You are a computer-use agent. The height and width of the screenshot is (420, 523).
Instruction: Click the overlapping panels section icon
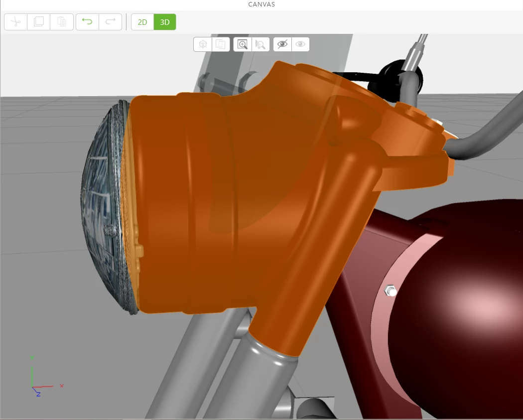tap(221, 44)
